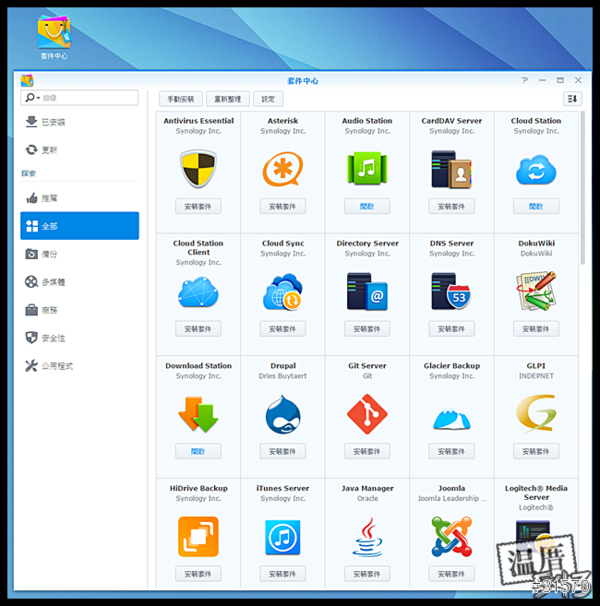This screenshot has width=600, height=606.
Task: Open Audio Station with its button
Action: 367,206
